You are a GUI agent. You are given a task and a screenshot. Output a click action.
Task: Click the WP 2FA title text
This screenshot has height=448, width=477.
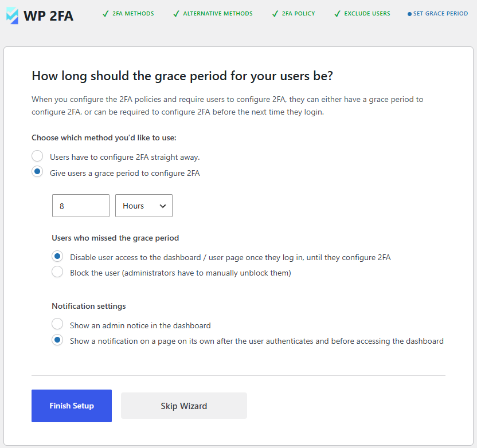48,16
